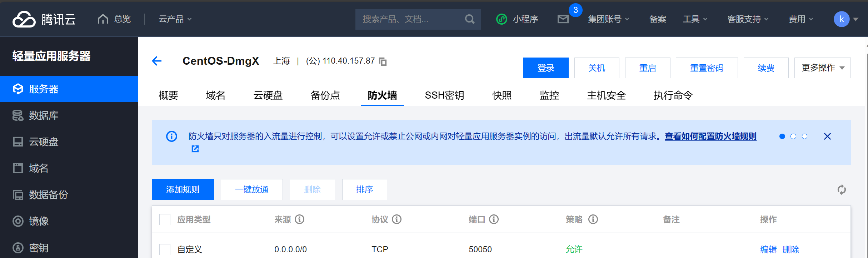Click the 密钥 sidebar icon
The image size is (868, 258).
click(x=18, y=248)
